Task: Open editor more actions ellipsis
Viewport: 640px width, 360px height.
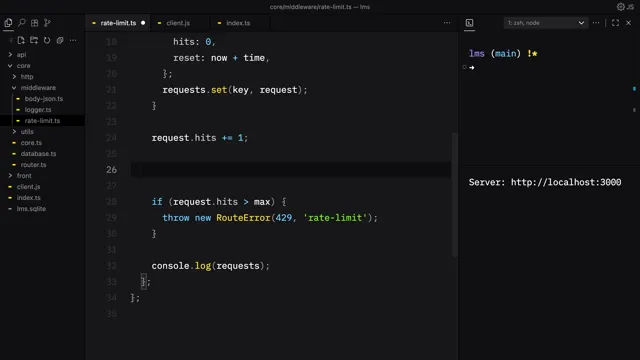Action: pos(447,23)
